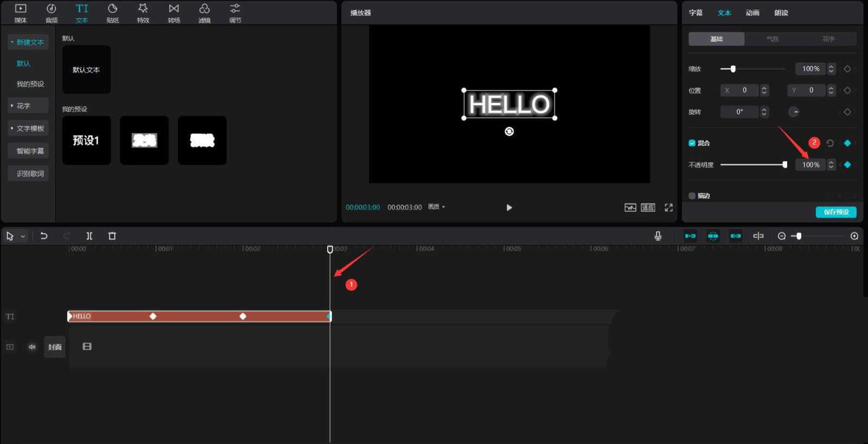Open the Stickers (贴纸) panel icon
The image size is (868, 444).
pos(113,13)
